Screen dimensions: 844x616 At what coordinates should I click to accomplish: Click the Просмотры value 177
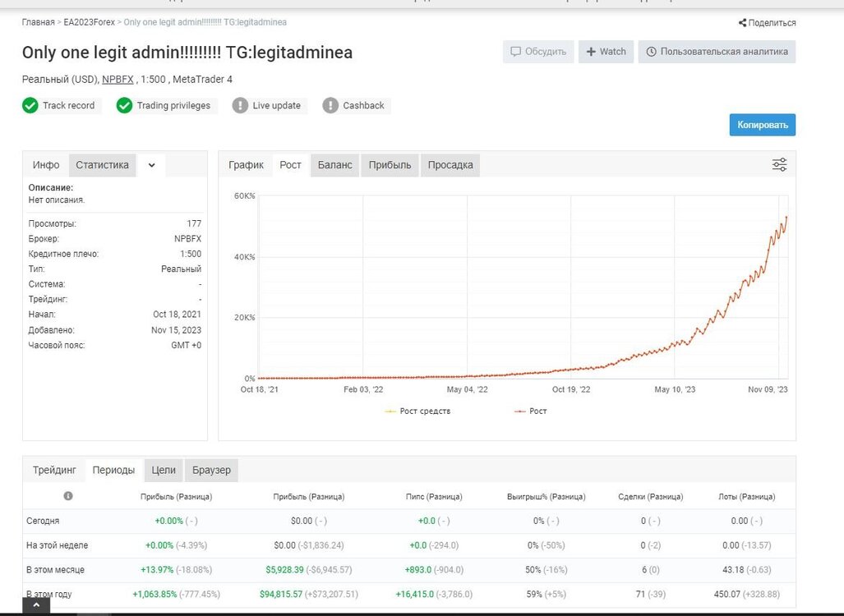tap(194, 223)
